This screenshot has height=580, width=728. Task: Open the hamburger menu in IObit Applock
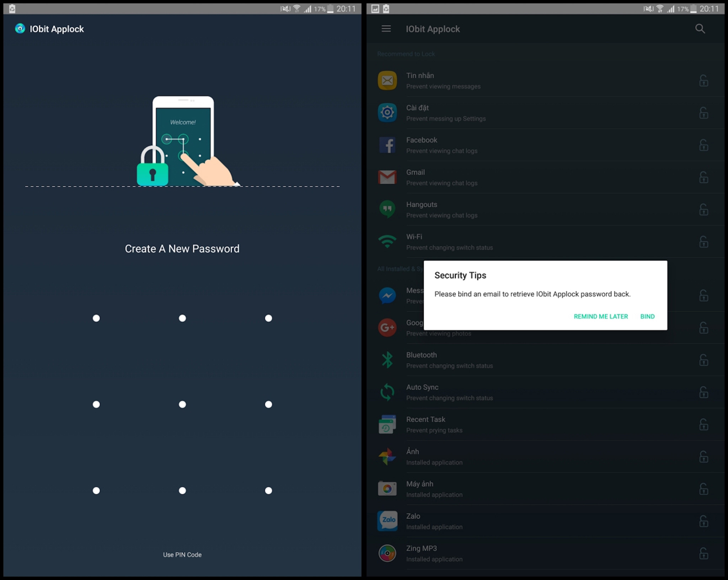tap(386, 29)
